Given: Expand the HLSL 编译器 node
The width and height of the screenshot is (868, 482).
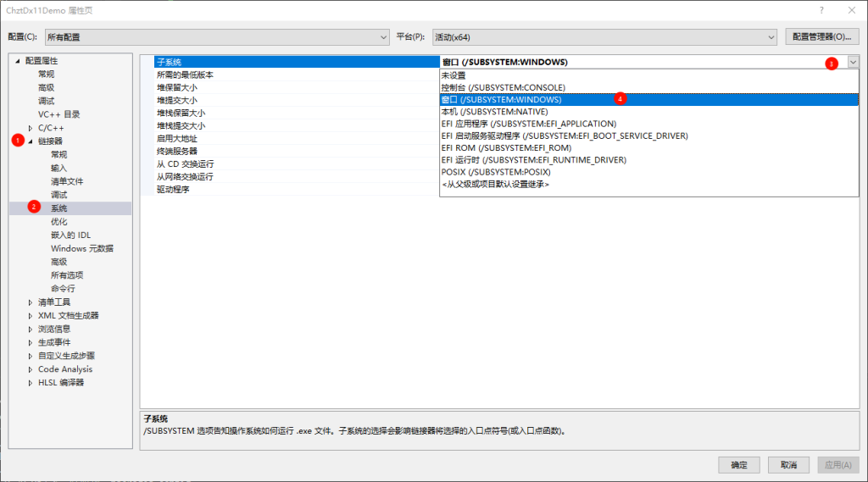Looking at the screenshot, I should tap(31, 383).
